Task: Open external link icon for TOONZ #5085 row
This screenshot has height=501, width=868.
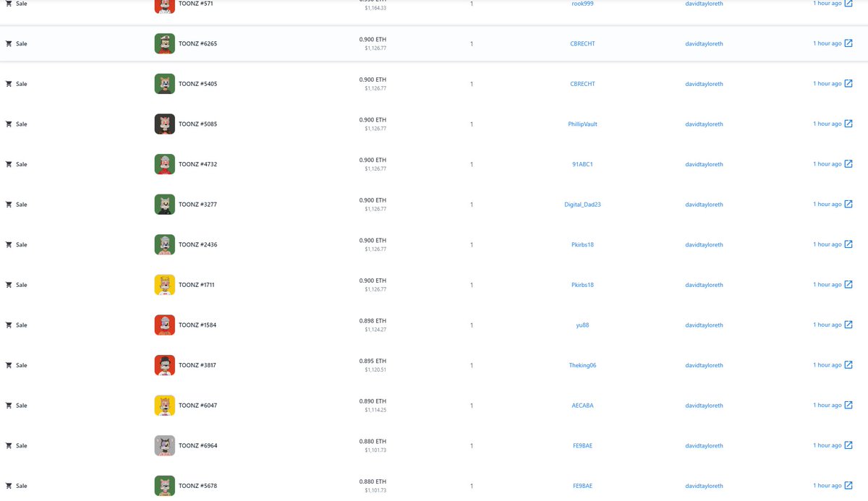Action: point(848,124)
